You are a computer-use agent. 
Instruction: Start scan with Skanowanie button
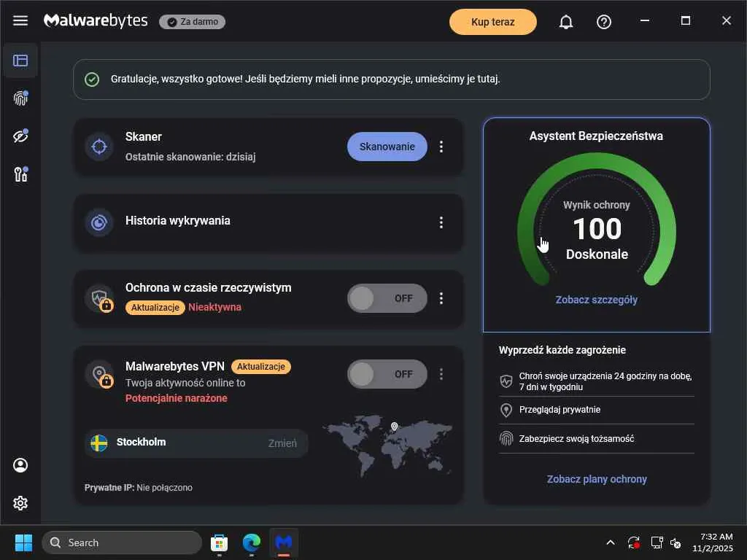[387, 147]
